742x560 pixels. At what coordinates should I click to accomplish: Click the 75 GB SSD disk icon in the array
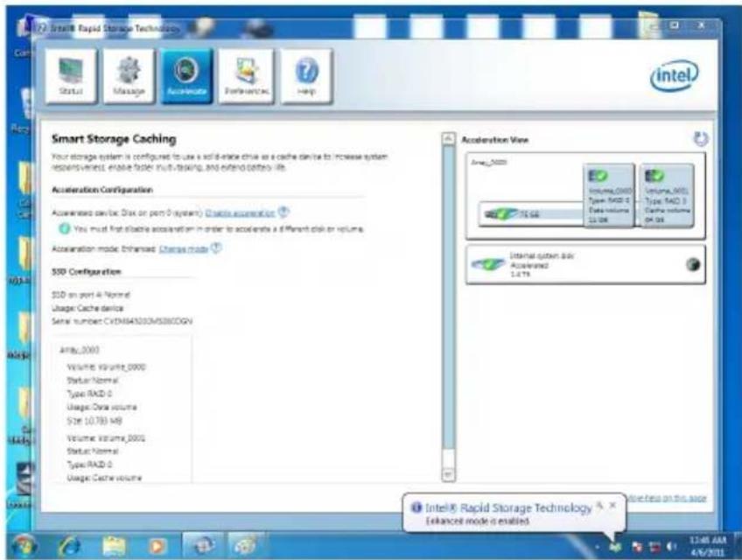click(501, 214)
